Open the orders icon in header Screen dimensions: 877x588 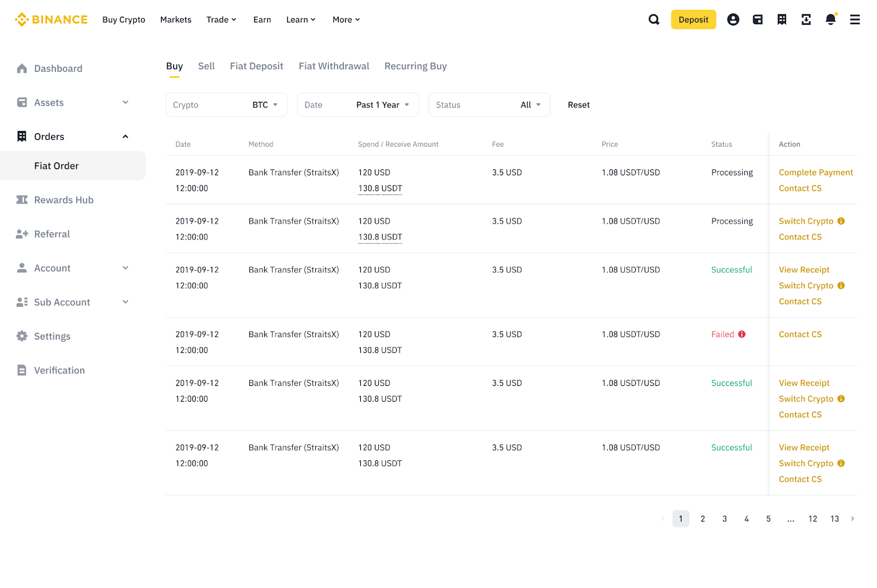coord(782,20)
